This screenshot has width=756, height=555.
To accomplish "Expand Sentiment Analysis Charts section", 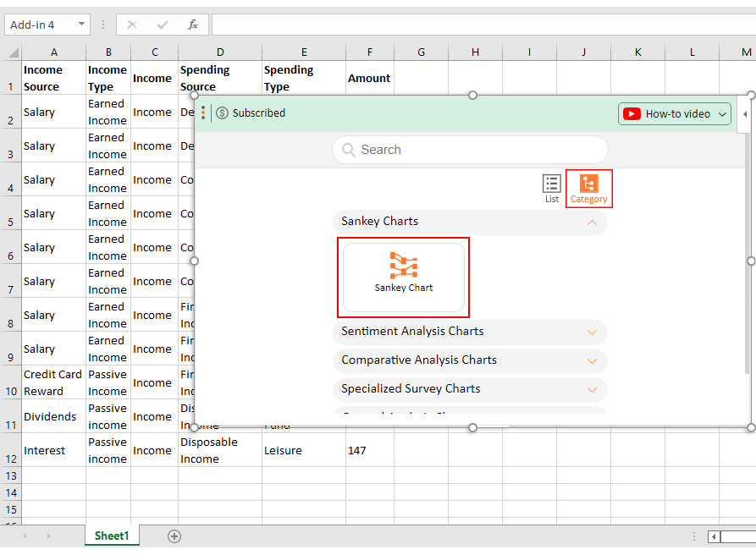I will coord(470,332).
